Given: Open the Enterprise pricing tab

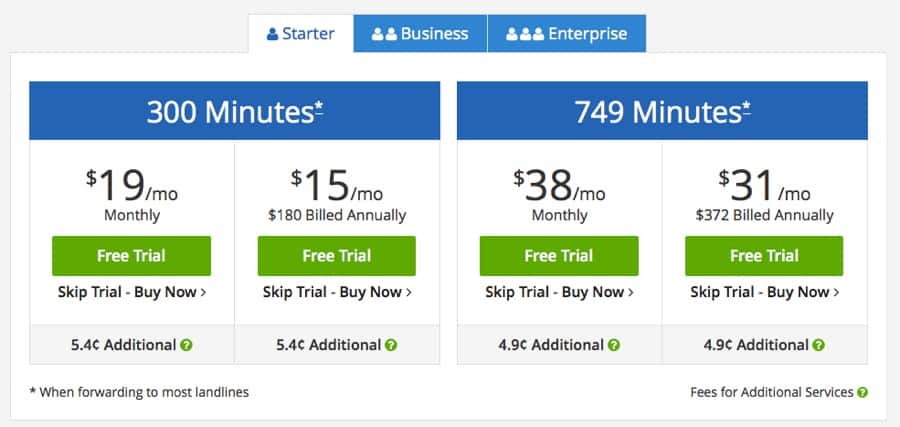Looking at the screenshot, I should (567, 33).
